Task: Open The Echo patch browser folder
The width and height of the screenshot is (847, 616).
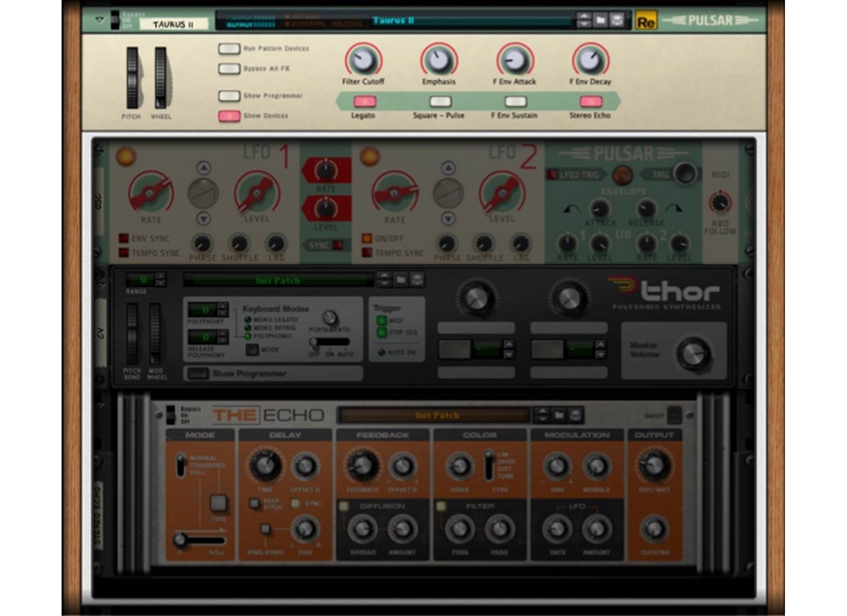Action: [559, 415]
